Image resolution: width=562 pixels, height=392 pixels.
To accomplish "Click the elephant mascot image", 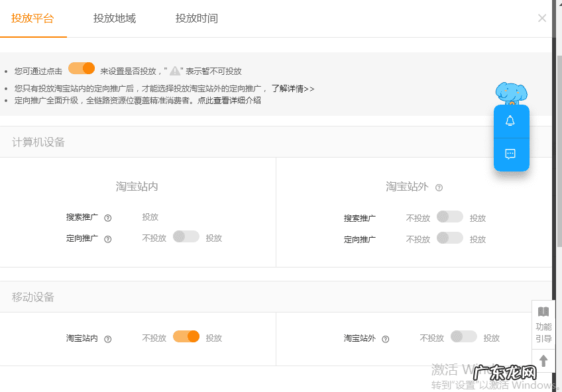I will click(x=511, y=93).
